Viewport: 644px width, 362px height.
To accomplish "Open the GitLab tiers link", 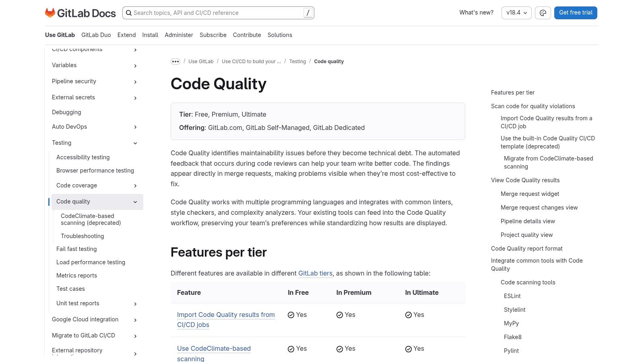I will [x=315, y=274].
